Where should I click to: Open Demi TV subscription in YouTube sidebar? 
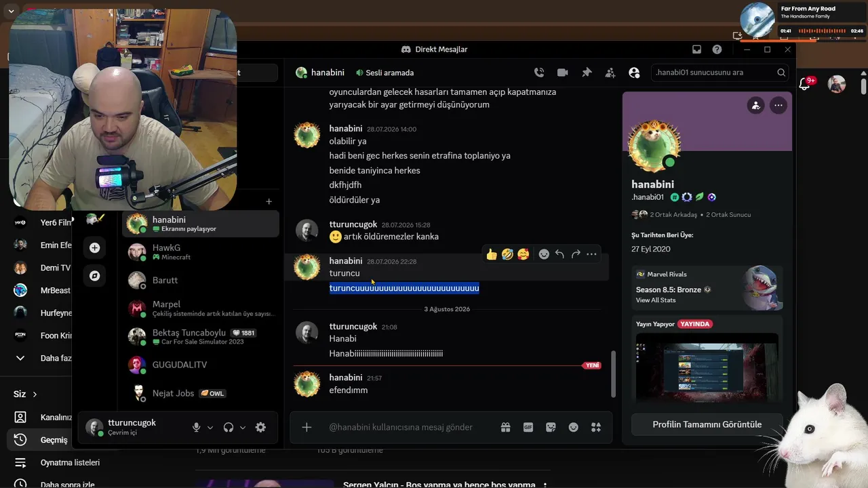(42, 268)
